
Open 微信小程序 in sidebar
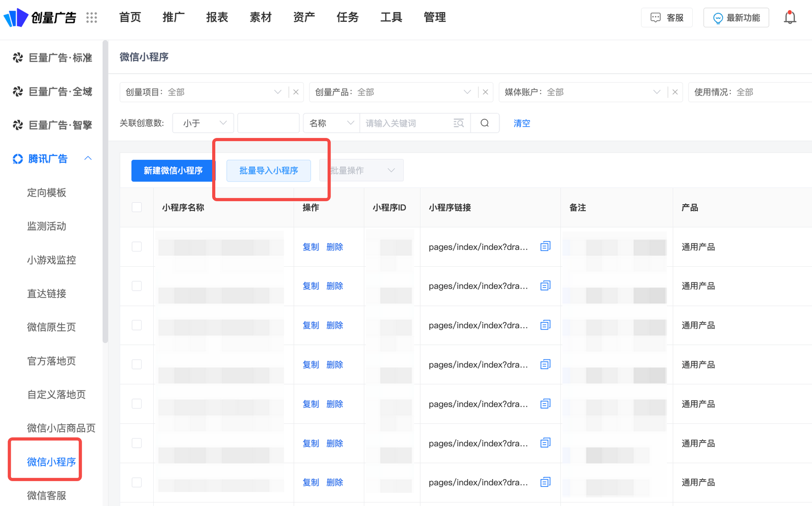pos(51,462)
